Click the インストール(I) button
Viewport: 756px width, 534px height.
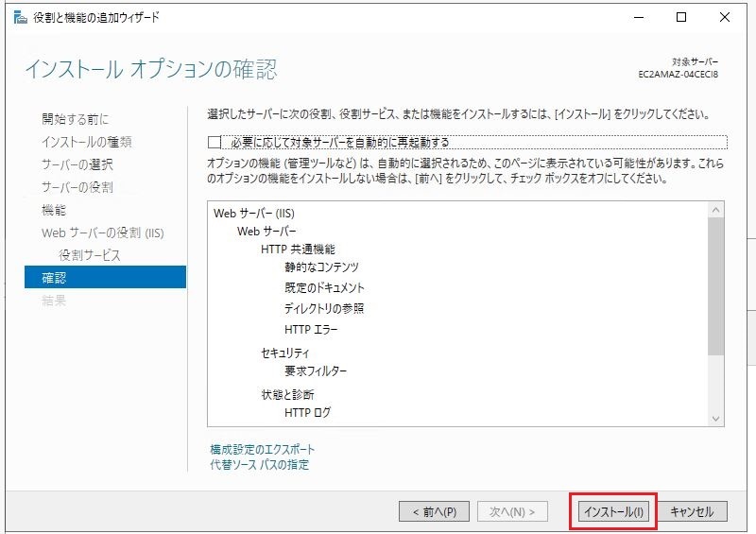(x=613, y=511)
